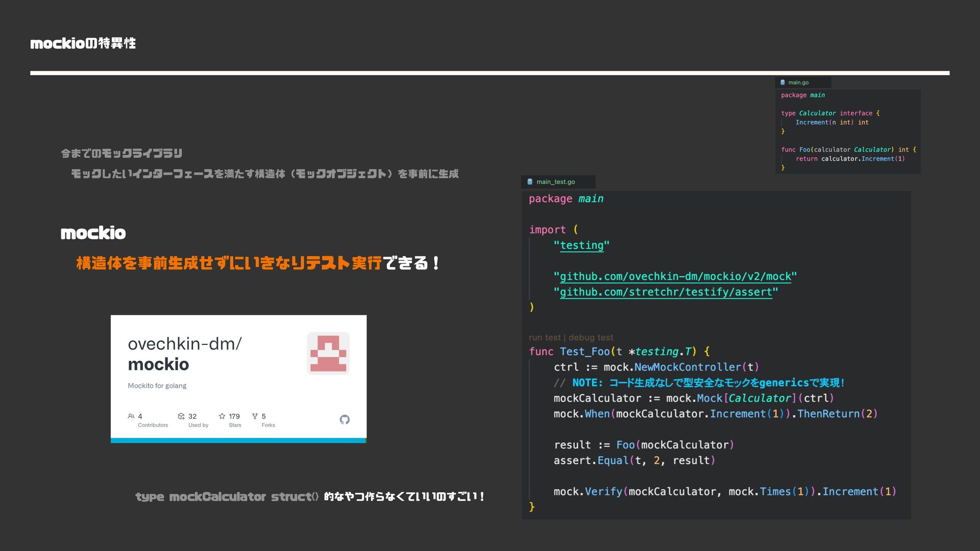This screenshot has height=551, width=980.
Task: Click the mockio pixel avatar image
Action: coord(328,353)
